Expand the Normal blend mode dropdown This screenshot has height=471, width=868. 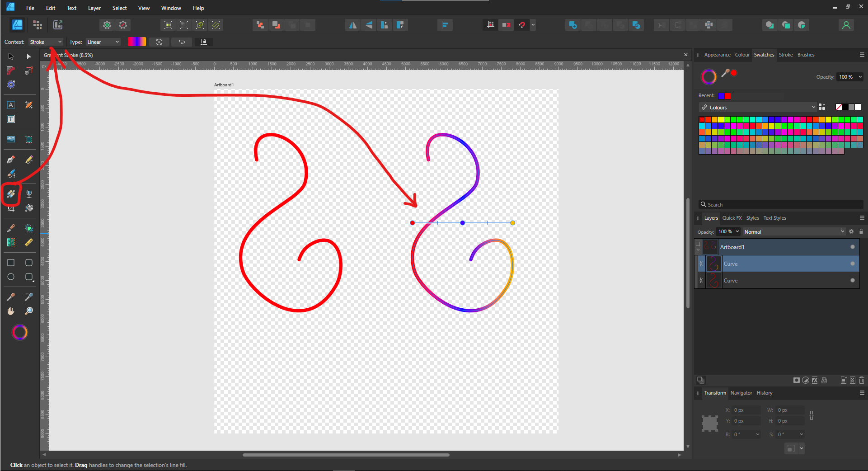point(793,231)
